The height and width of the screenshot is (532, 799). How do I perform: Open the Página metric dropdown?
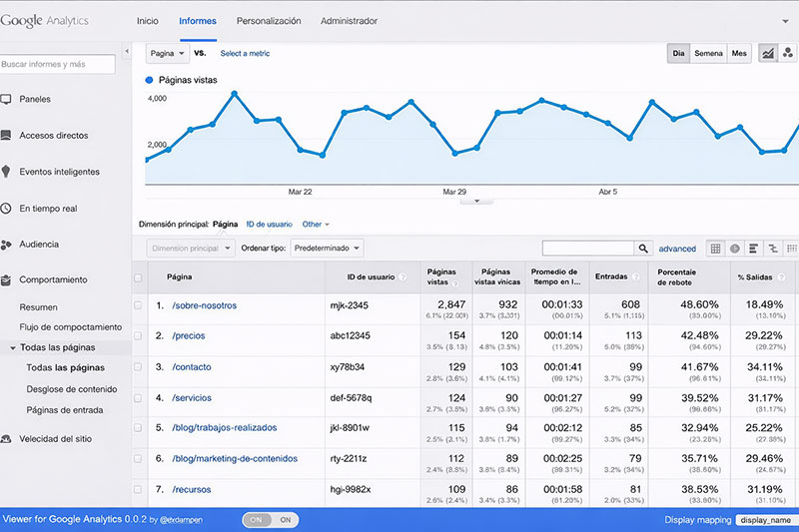168,54
